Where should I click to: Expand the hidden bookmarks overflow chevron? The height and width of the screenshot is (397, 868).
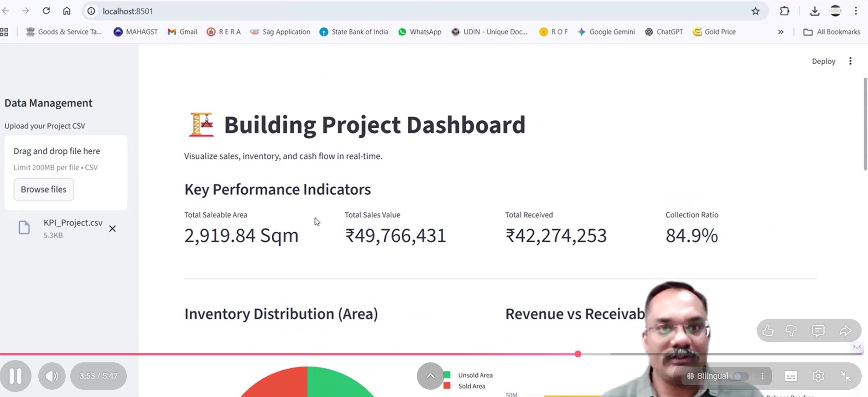(x=781, y=32)
